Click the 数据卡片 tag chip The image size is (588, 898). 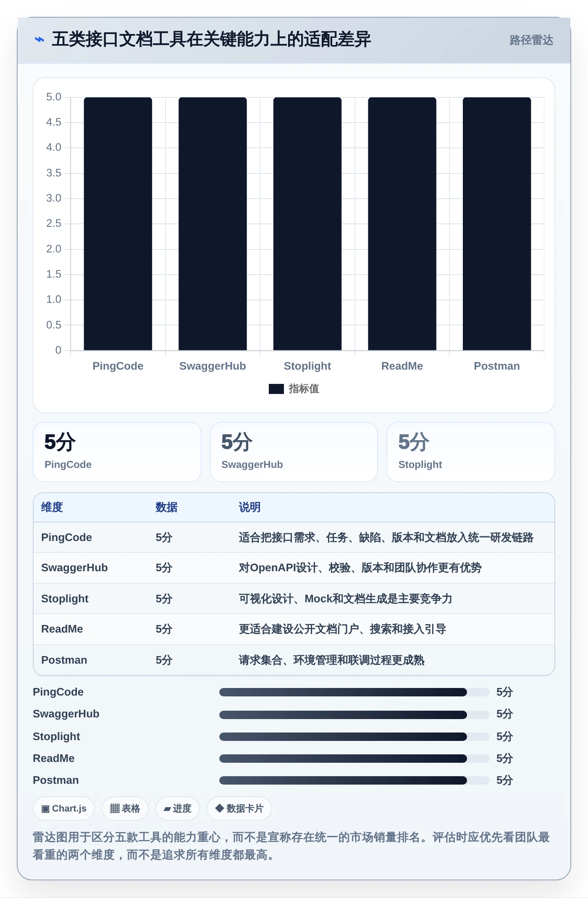239,809
